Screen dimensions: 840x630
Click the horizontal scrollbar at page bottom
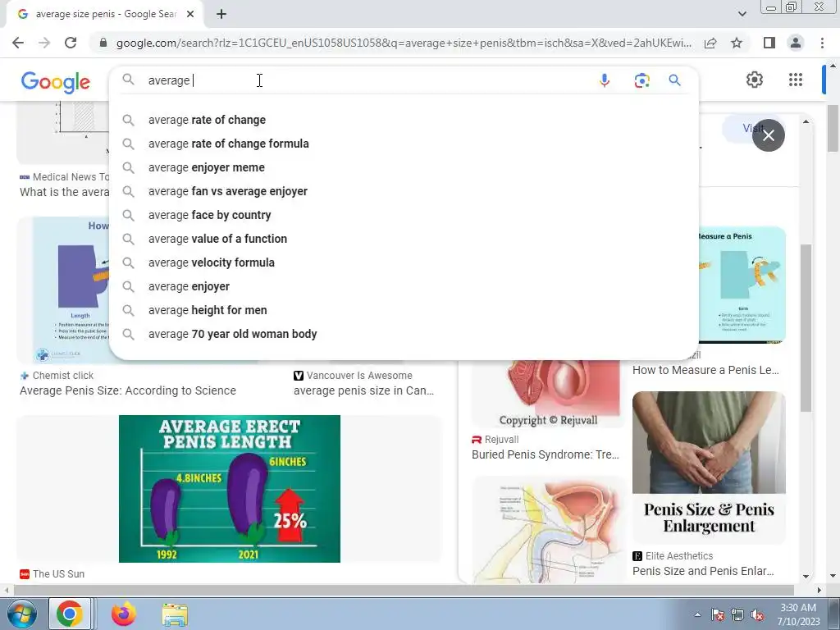click(x=404, y=590)
